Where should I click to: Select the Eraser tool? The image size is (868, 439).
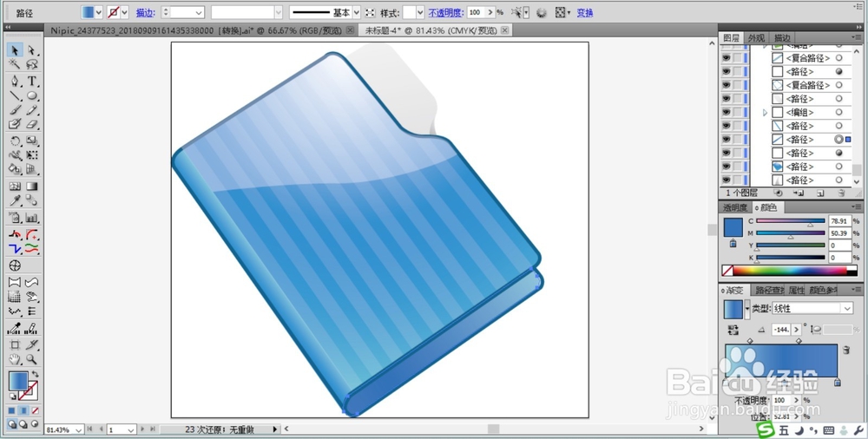[32, 125]
